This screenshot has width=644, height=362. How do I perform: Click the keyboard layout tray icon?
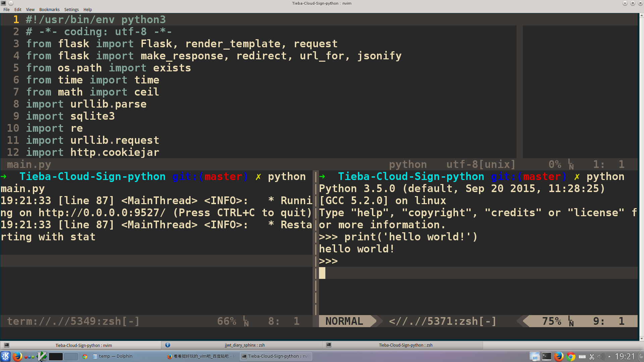click(582, 357)
